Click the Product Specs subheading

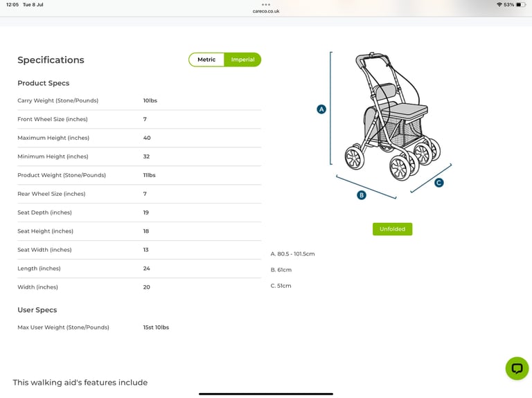point(44,83)
